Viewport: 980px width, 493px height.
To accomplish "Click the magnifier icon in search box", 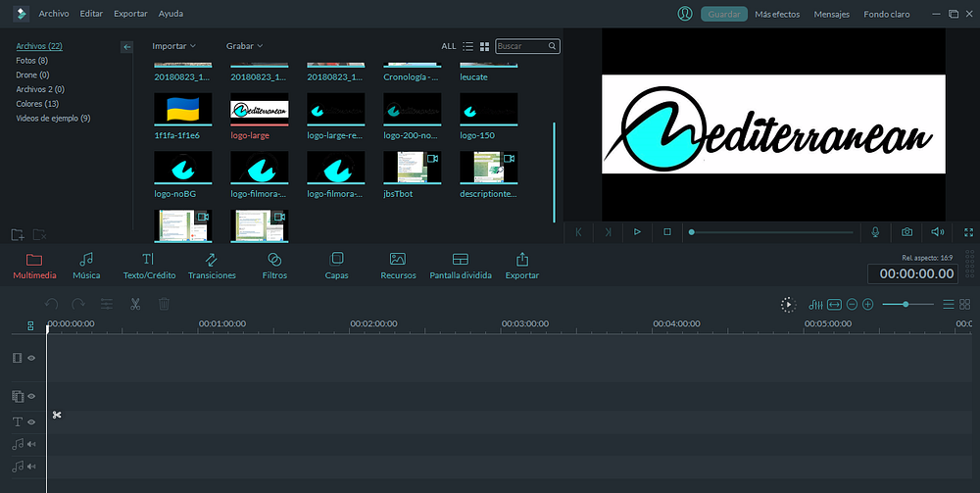I will 552,46.
